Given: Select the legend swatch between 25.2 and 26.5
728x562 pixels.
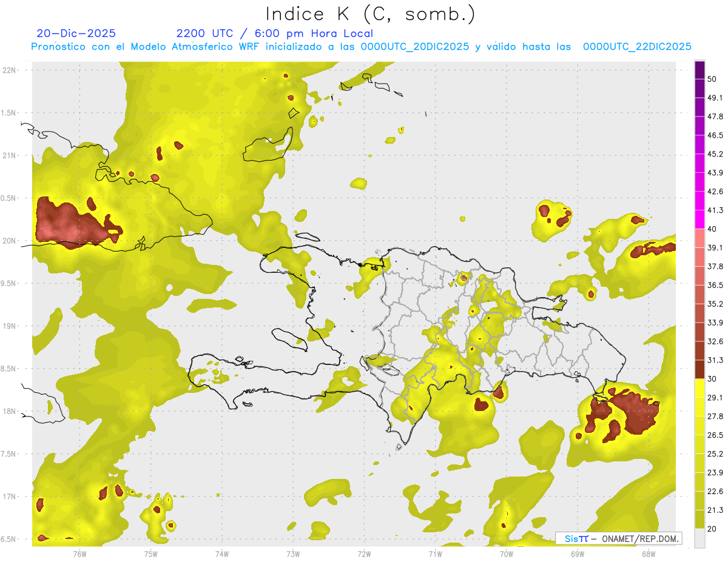Looking at the screenshot, I should pos(700,444).
